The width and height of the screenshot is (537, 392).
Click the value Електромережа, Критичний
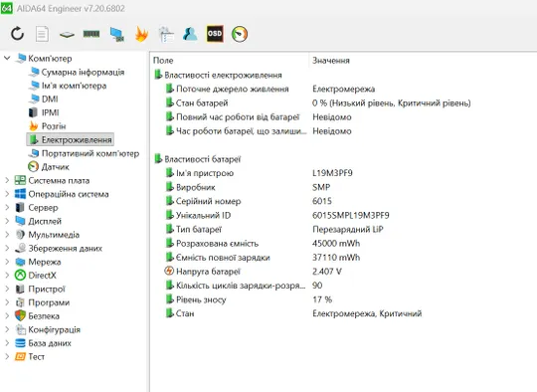[x=367, y=313]
